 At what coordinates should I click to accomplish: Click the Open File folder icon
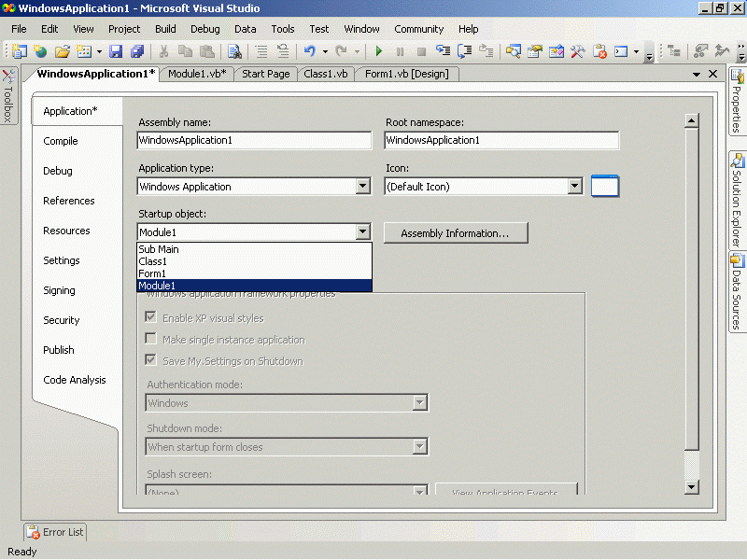62,52
